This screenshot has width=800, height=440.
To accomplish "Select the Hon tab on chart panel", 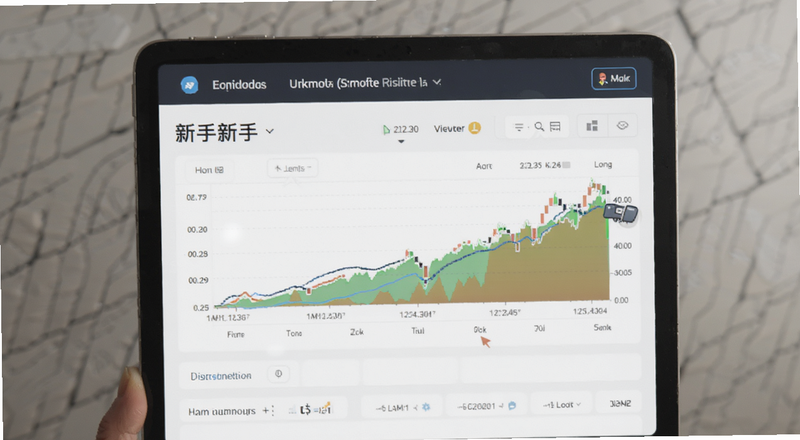I will [x=209, y=170].
